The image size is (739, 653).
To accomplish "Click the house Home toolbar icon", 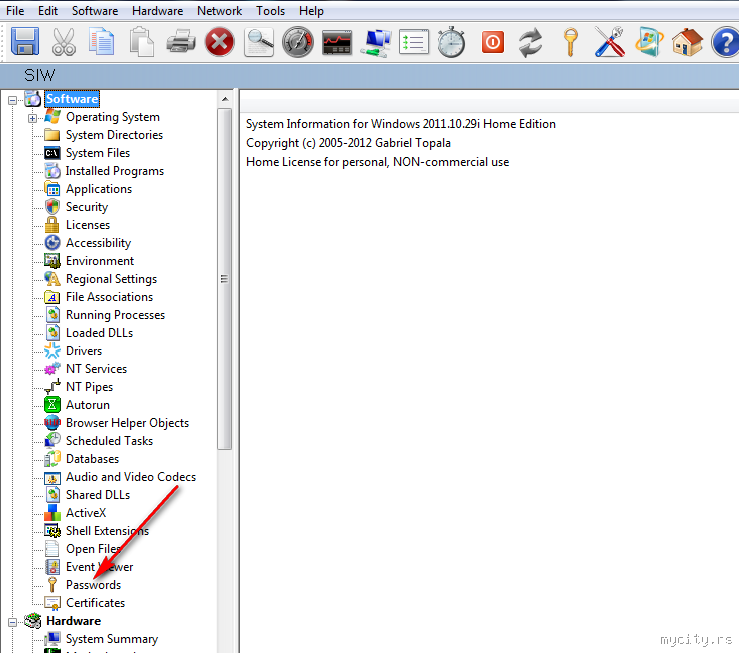I will click(x=688, y=42).
